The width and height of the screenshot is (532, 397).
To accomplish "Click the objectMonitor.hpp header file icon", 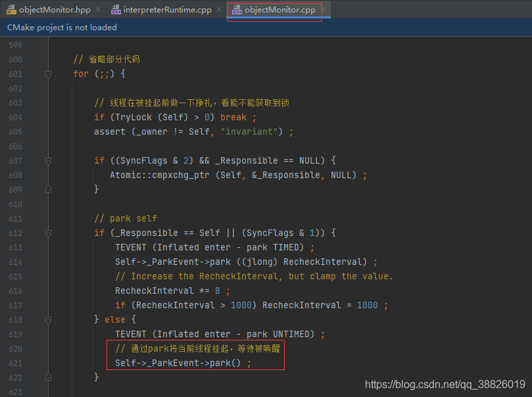I will (11, 9).
